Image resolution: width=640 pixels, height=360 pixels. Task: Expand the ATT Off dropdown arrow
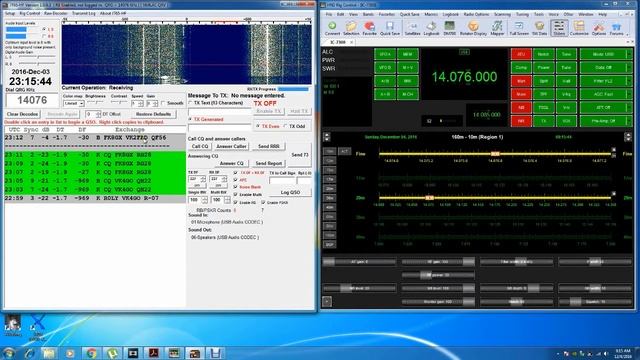629,108
